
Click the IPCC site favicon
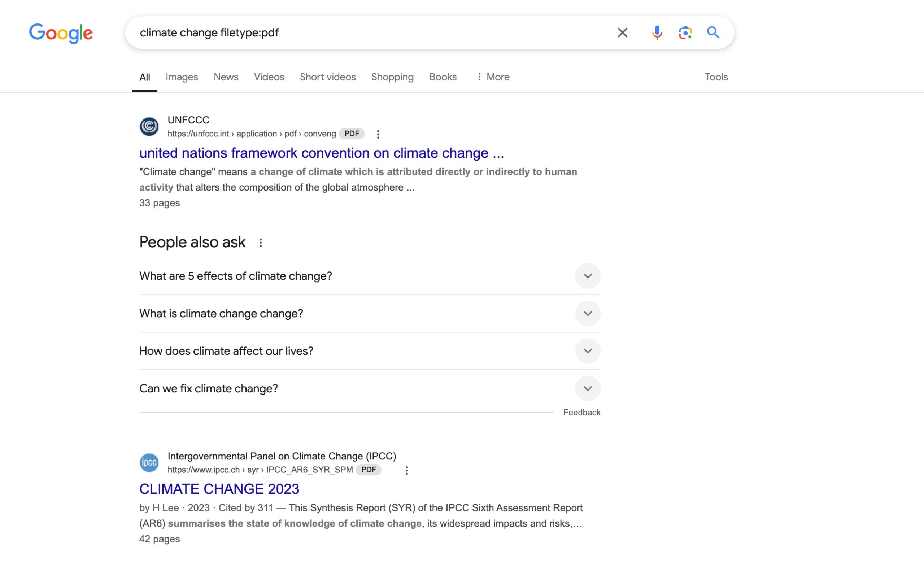[x=149, y=463]
